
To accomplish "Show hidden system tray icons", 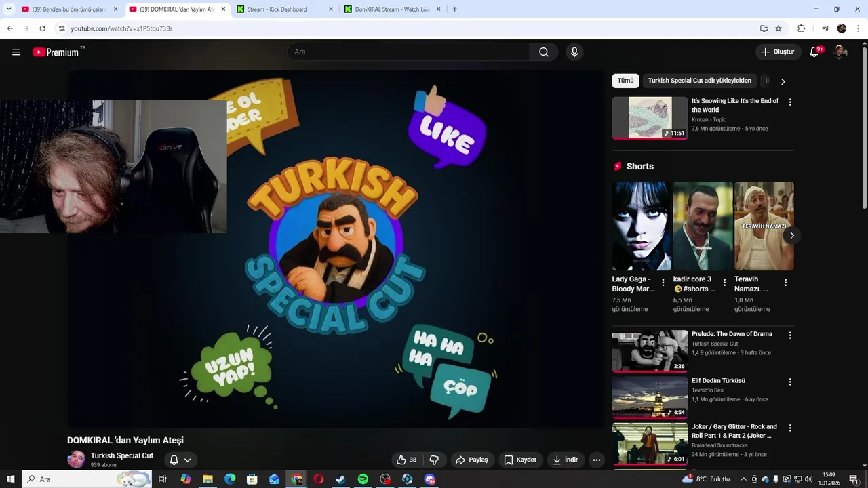I will click(743, 479).
